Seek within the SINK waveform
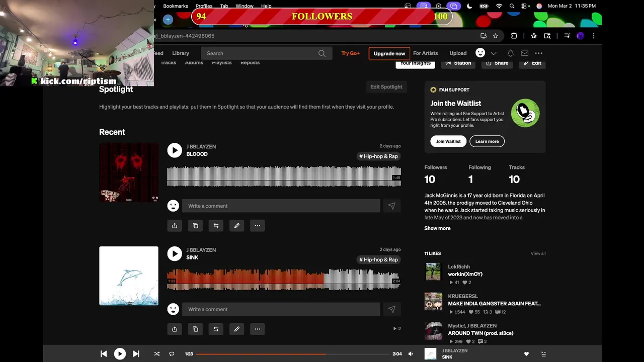The image size is (644, 362). coord(284,280)
